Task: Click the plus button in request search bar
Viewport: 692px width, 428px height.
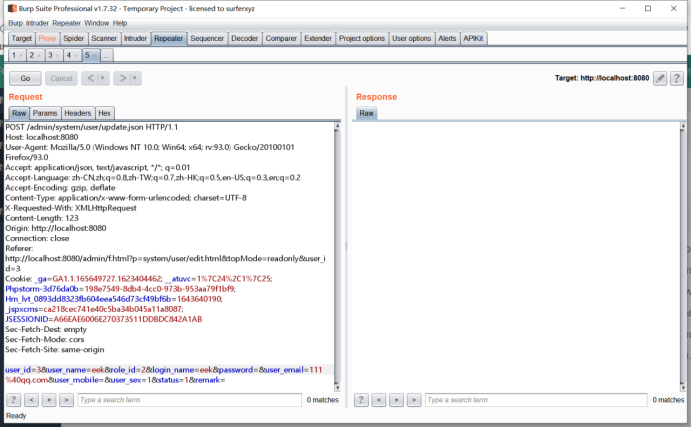Action: tap(49, 400)
